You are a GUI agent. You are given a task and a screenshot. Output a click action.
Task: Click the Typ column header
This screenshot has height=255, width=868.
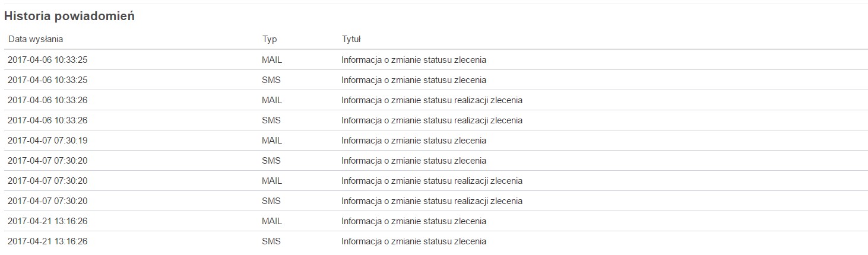[x=270, y=39]
